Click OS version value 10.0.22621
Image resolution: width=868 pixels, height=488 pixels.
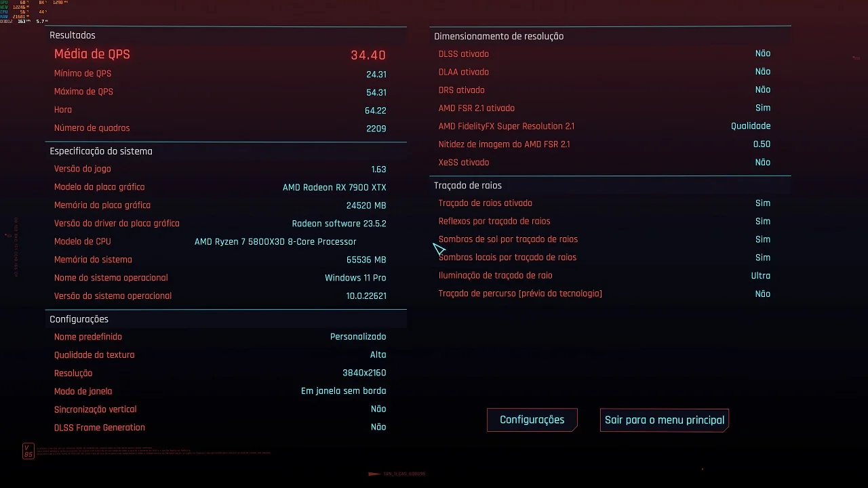[366, 296]
